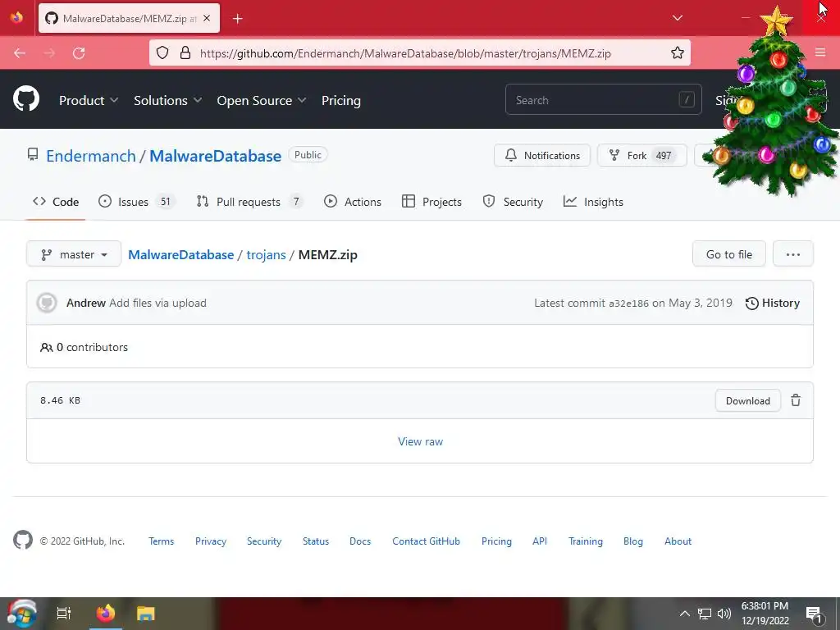Open footer Privacy link
Viewport: 840px width, 630px height.
click(211, 541)
